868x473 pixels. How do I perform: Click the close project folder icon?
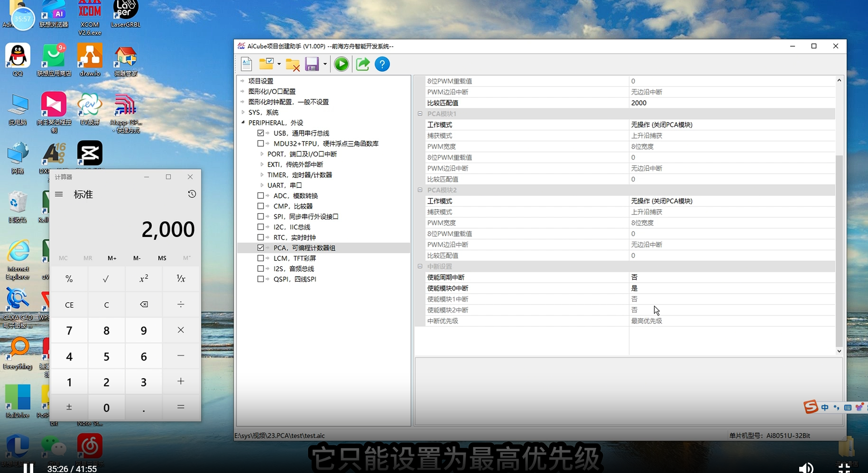pyautogui.click(x=293, y=64)
